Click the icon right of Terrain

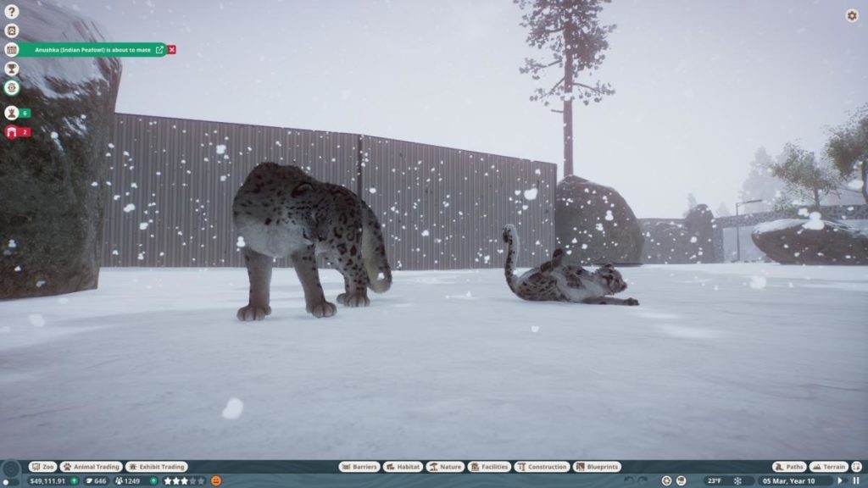click(x=857, y=467)
